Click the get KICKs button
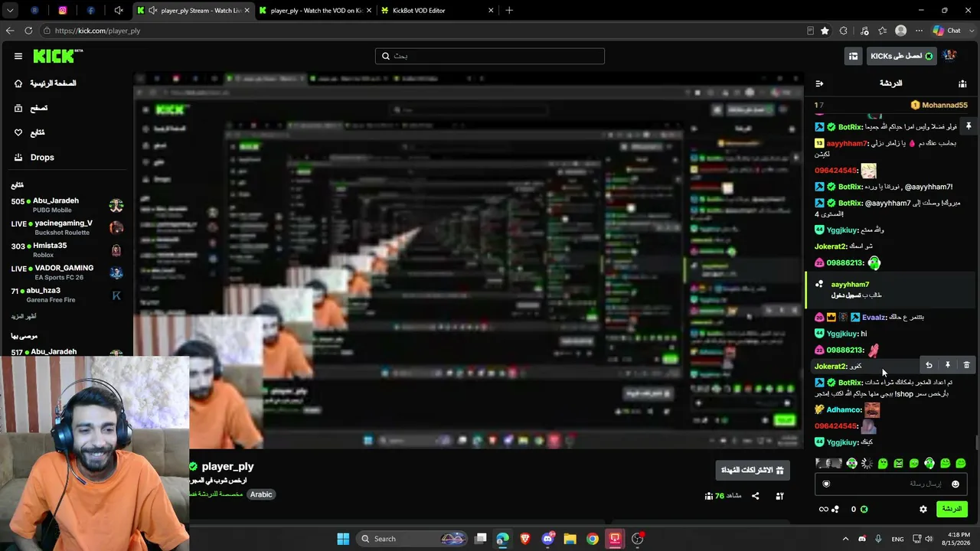This screenshot has height=551, width=980. (902, 56)
